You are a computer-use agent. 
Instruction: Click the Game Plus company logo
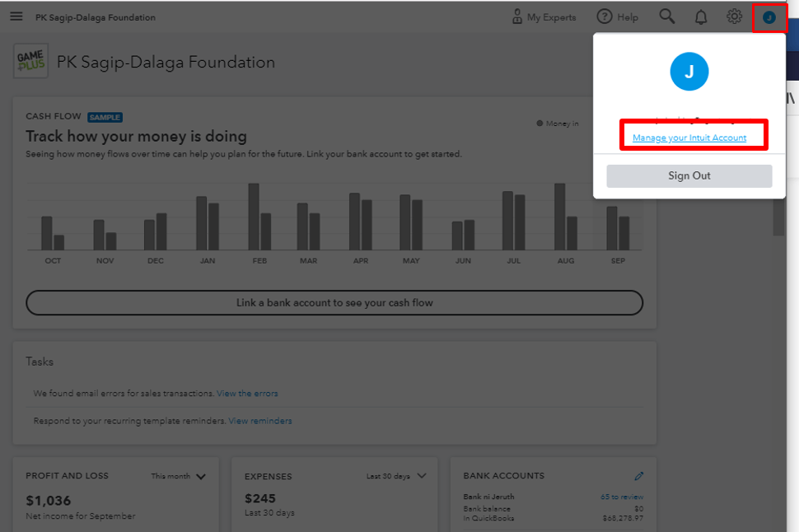pos(30,61)
